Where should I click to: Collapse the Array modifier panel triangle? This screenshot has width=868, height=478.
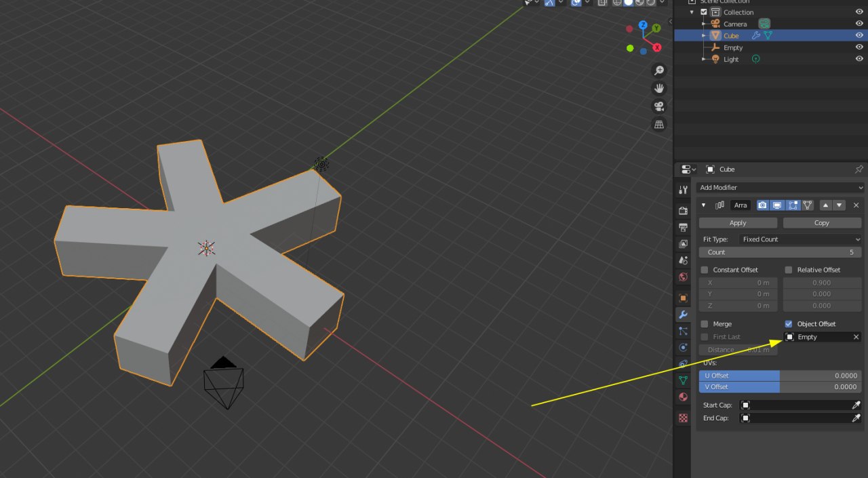click(703, 205)
